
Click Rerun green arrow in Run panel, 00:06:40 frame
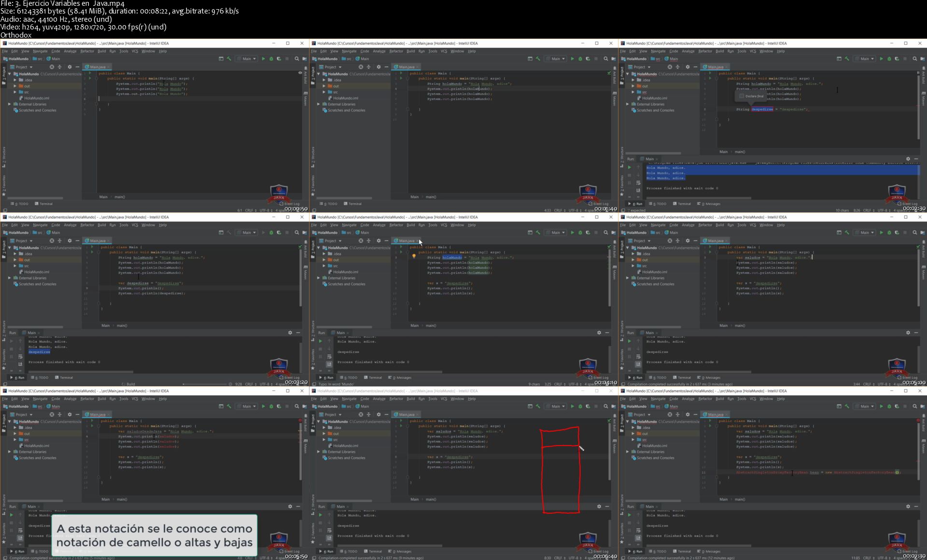pos(320,515)
